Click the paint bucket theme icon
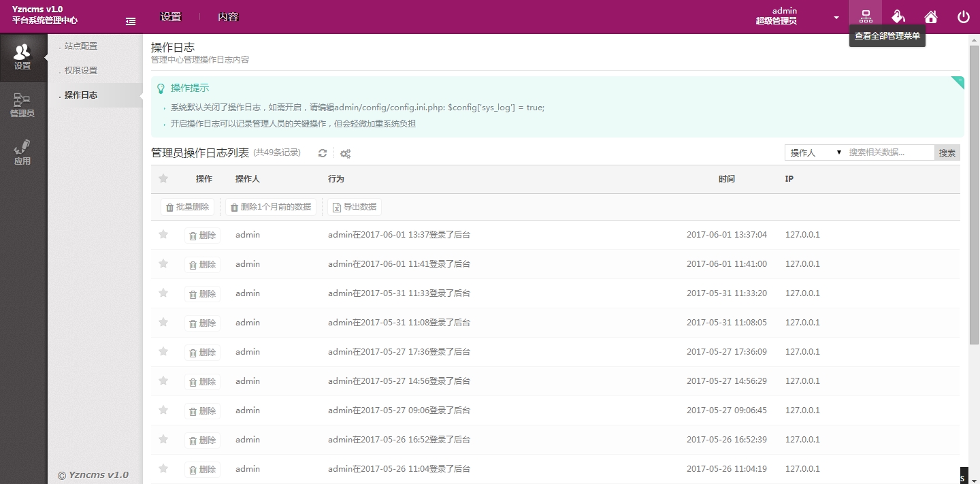Screen dimensions: 980x484 898,16
